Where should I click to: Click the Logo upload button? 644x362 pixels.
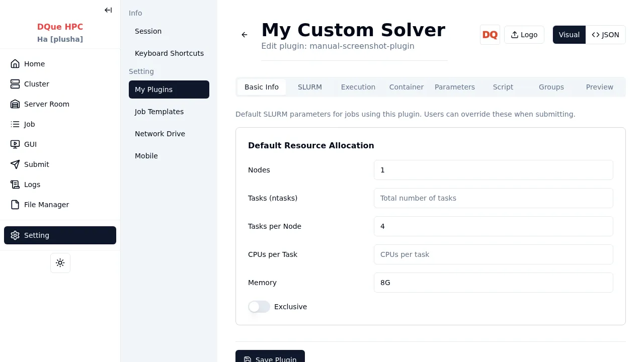tap(524, 35)
